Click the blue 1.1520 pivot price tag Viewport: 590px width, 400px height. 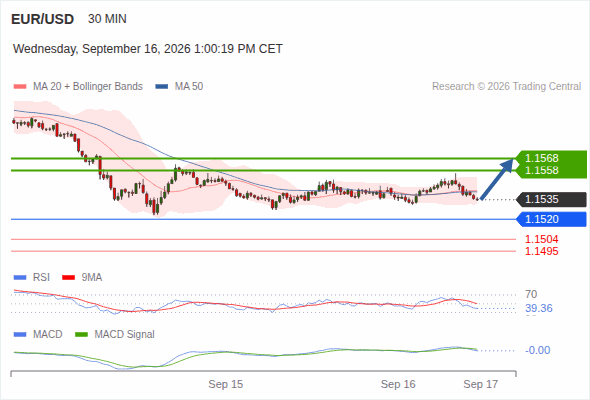pyautogui.click(x=551, y=219)
